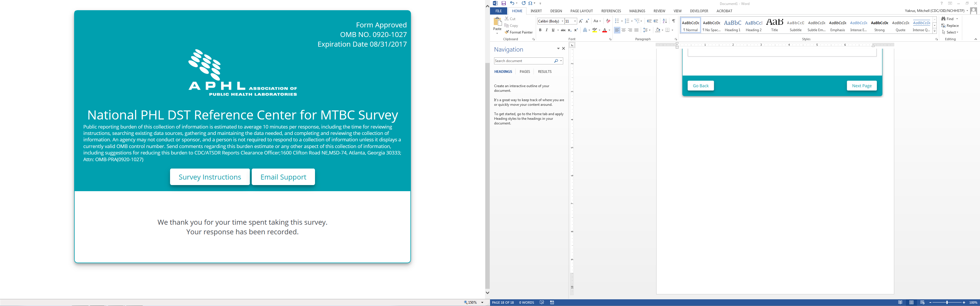
Task: Toggle Underline formatting
Action: coord(553,30)
